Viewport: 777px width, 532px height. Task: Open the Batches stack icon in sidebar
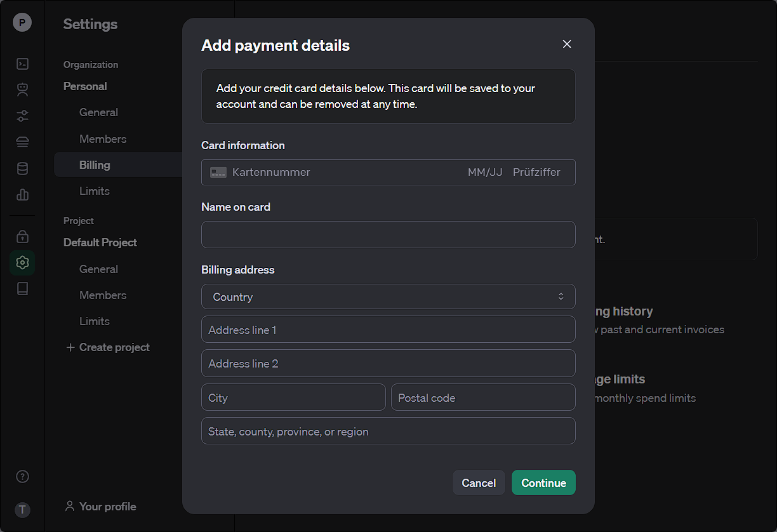[22, 142]
